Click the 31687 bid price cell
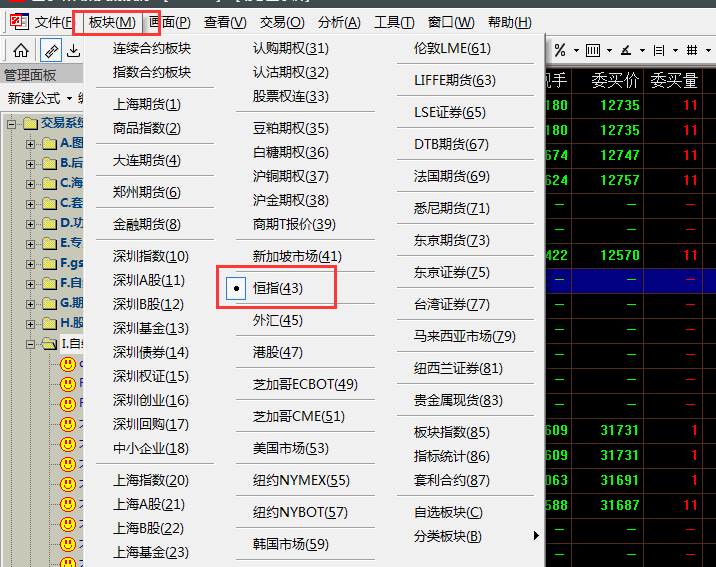Image resolution: width=716 pixels, height=567 pixels. tap(620, 505)
